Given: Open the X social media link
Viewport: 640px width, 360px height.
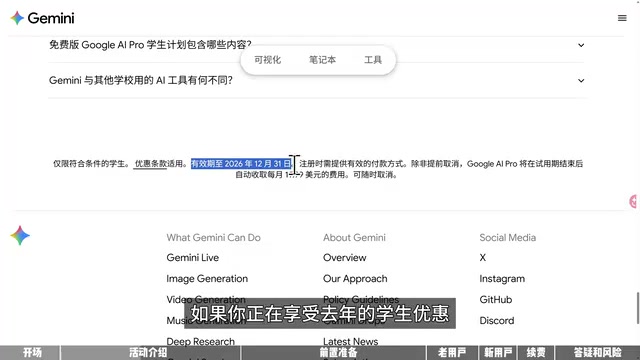Looking at the screenshot, I should point(482,258).
